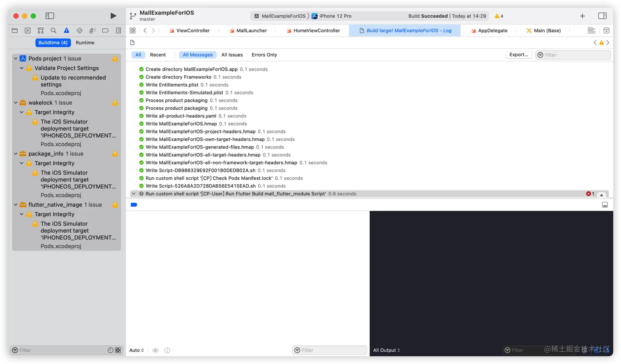Switch to Runtime issues
The width and height of the screenshot is (621, 364).
(x=85, y=43)
